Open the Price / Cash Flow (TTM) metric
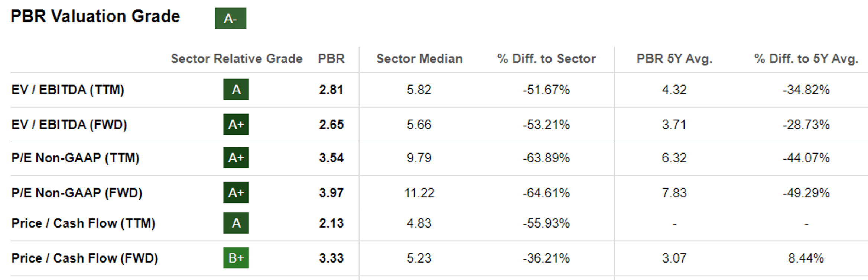This screenshot has width=868, height=280. click(x=83, y=223)
